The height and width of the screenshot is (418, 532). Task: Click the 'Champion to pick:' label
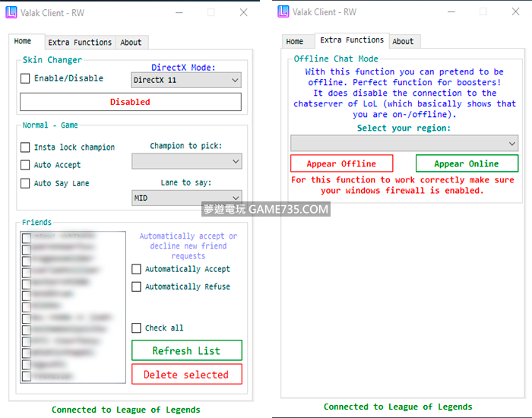[186, 146]
